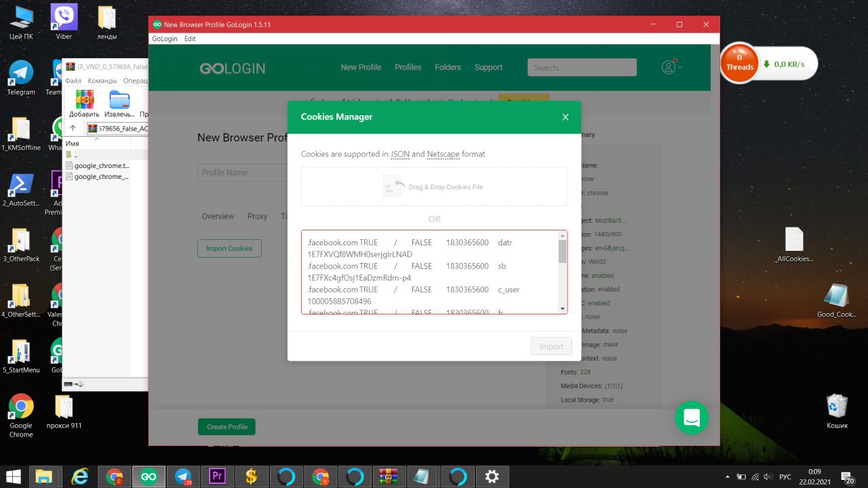Image resolution: width=868 pixels, height=488 pixels.
Task: Open the Файл menu in WinRAR window
Action: pyautogui.click(x=73, y=81)
